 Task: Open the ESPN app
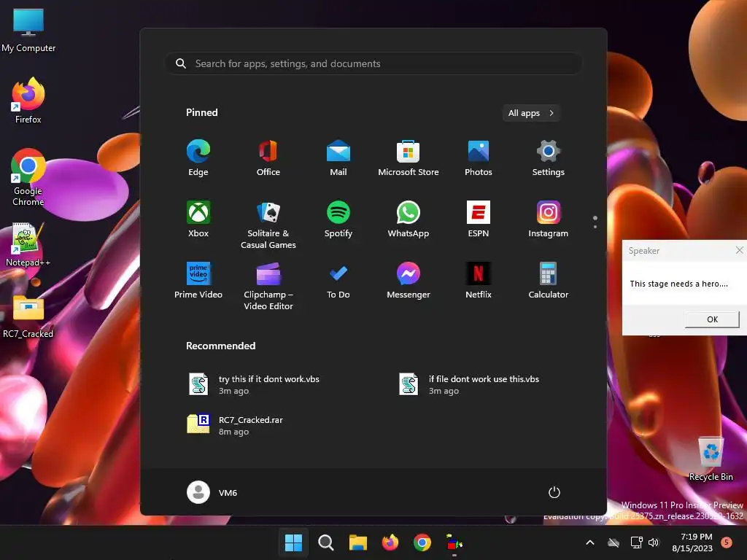click(x=479, y=219)
